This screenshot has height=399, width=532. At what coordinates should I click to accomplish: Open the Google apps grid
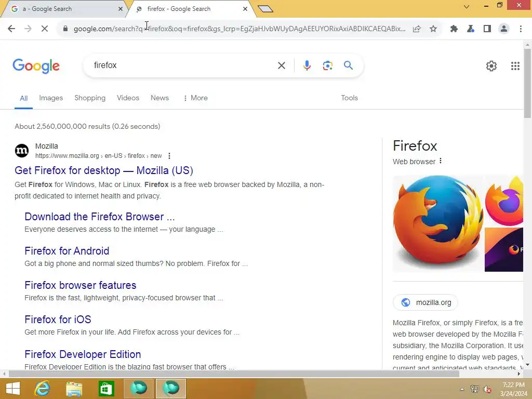(515, 66)
